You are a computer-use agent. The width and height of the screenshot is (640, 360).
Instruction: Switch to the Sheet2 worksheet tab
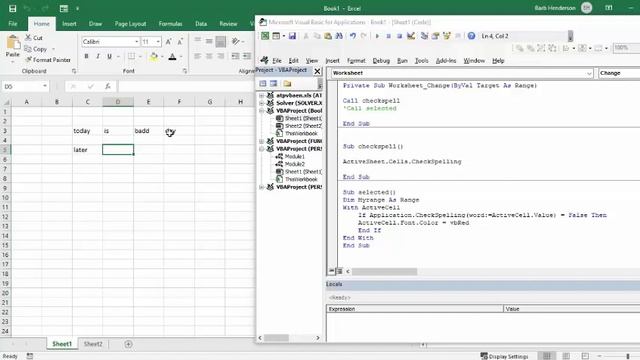pos(93,344)
